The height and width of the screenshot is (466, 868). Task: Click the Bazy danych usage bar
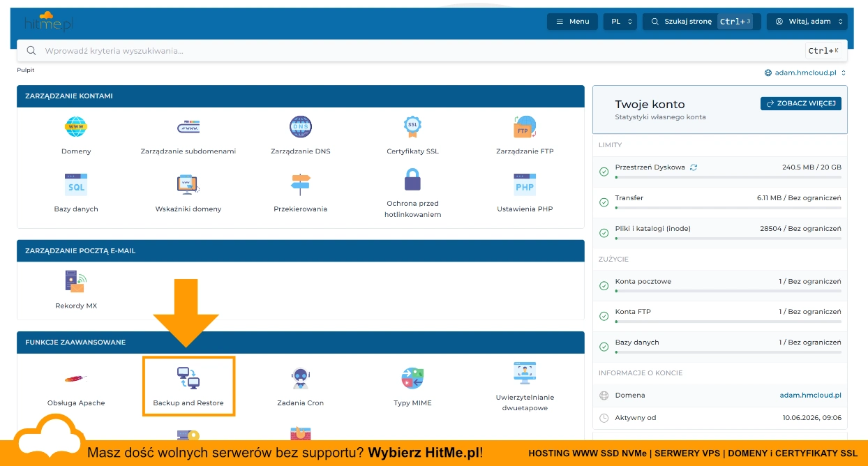(x=728, y=352)
